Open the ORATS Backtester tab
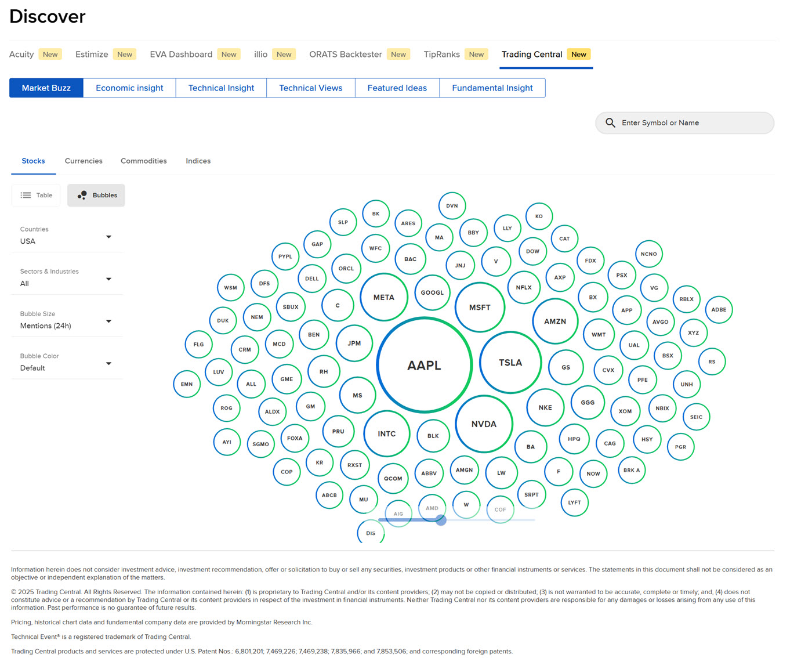 [x=360, y=55]
